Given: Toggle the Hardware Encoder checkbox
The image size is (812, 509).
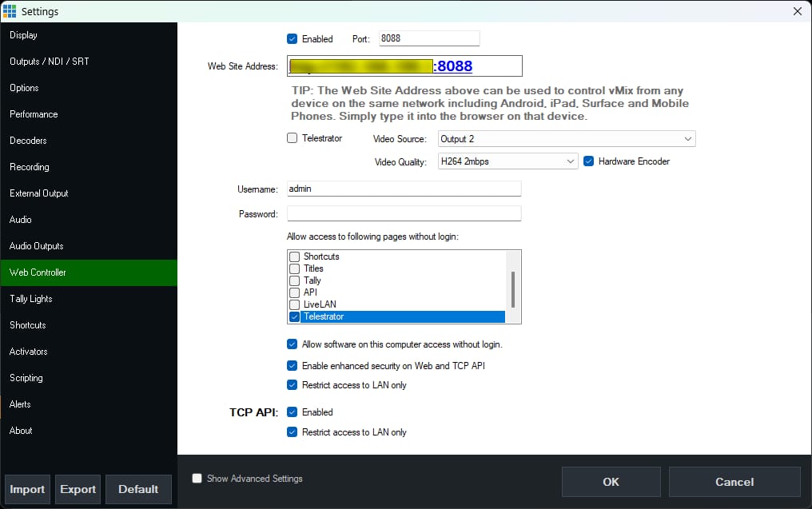Looking at the screenshot, I should pos(588,161).
